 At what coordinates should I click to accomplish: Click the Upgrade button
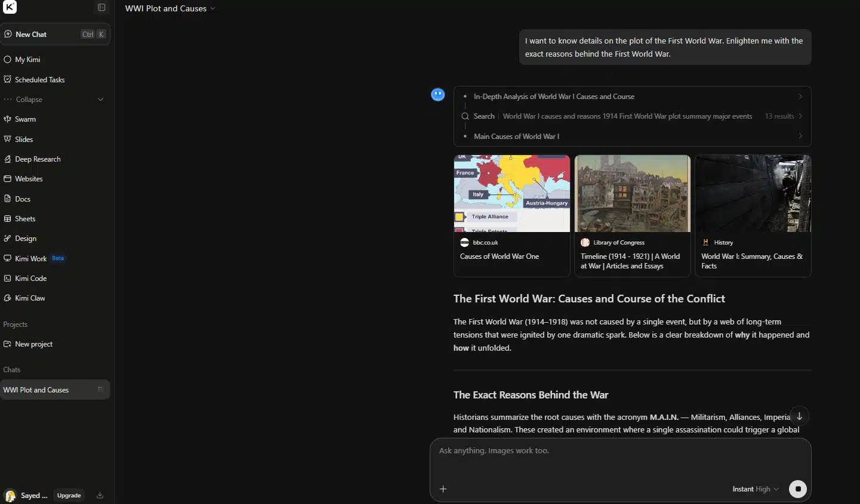click(x=69, y=496)
